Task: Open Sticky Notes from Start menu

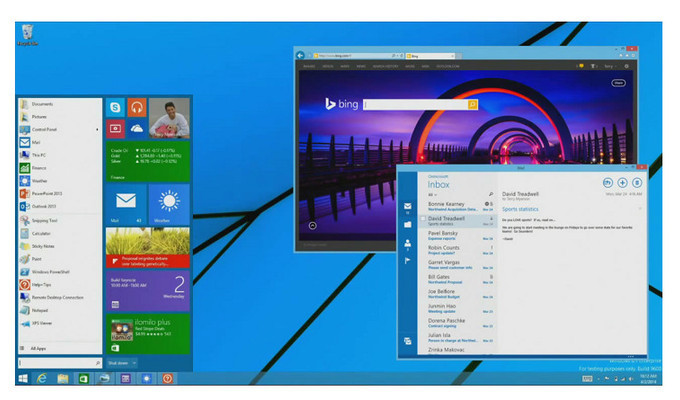Action: 60,246
